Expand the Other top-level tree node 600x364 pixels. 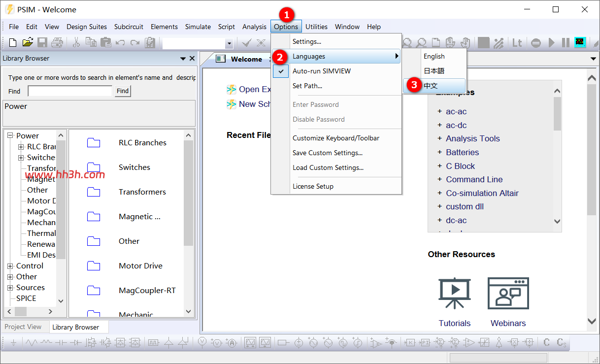coord(10,277)
